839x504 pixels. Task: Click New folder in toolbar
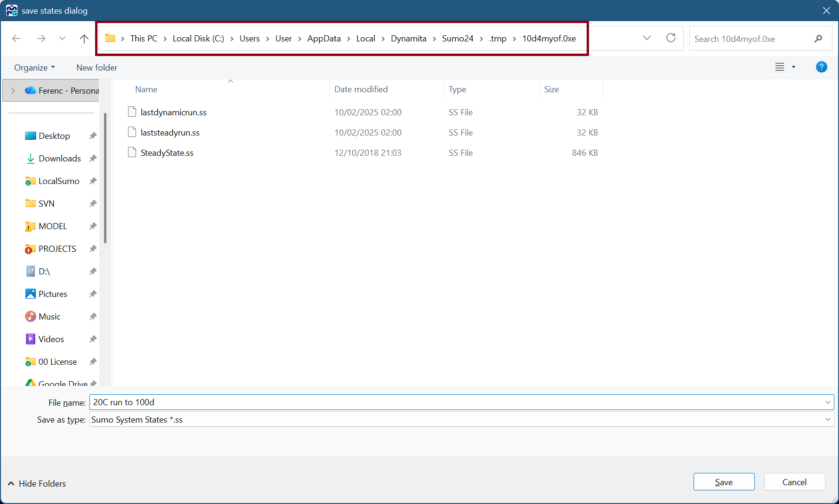point(97,68)
